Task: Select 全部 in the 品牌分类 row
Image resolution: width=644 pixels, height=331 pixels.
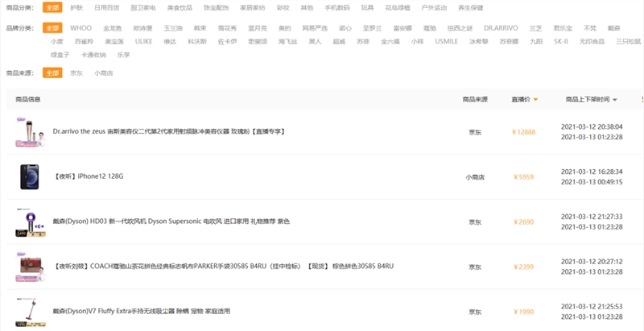Action: click(52, 28)
